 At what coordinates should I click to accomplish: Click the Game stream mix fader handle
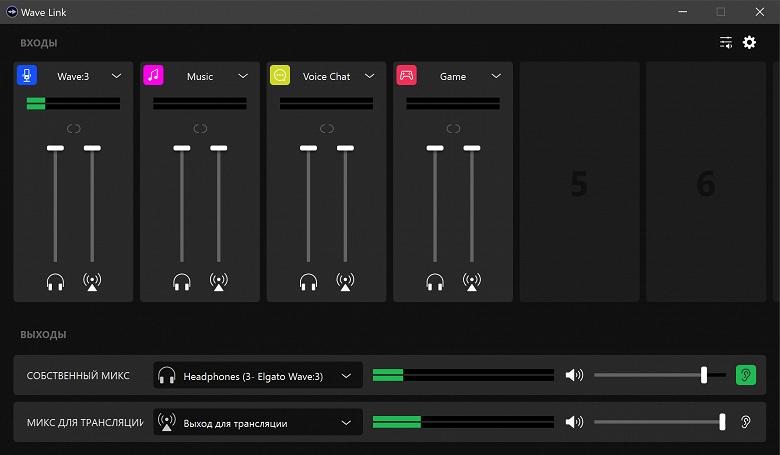coord(472,148)
